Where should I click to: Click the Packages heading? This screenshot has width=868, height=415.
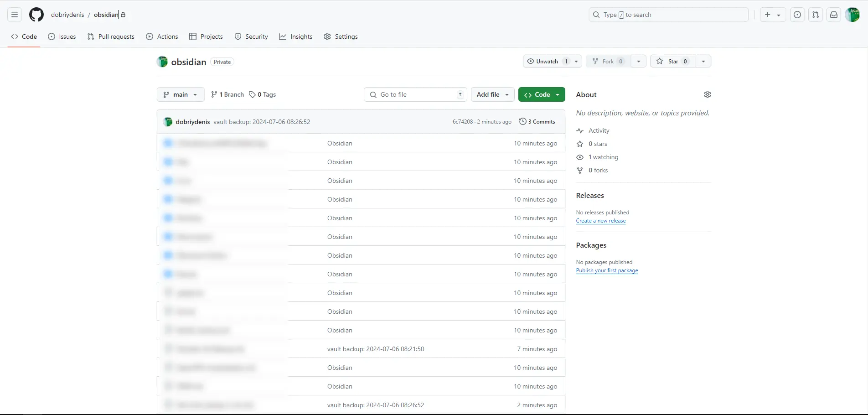tap(591, 245)
